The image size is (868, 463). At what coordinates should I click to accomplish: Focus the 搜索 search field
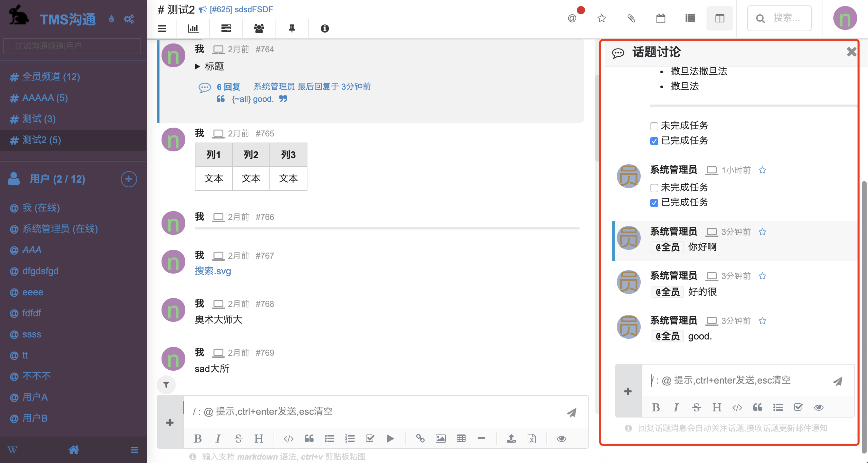(x=779, y=18)
